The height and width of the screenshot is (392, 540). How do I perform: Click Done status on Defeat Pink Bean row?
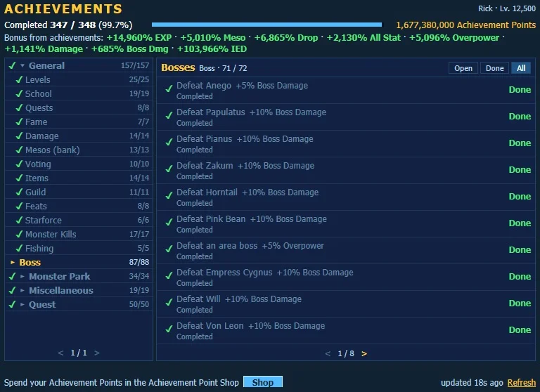pyautogui.click(x=520, y=223)
